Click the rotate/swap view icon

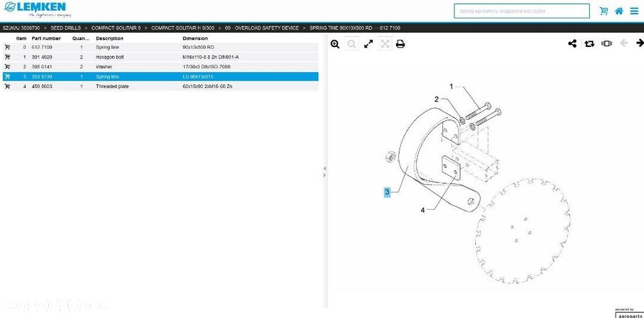click(589, 44)
